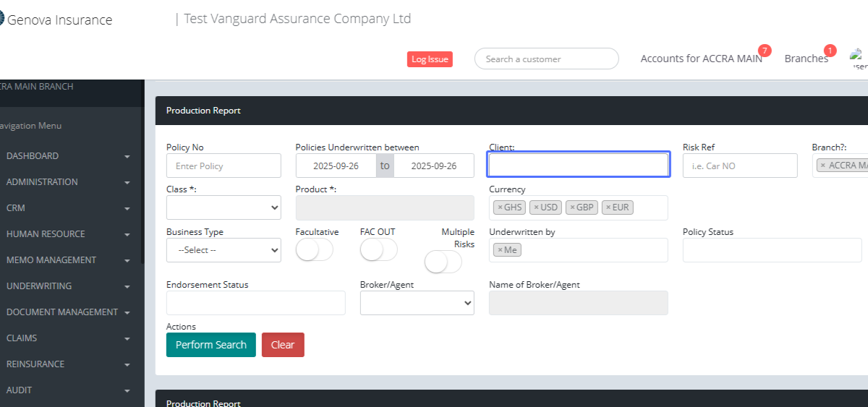Screen dimensions: 868x407
Task: Click the Perform Search button
Action: [210, 345]
